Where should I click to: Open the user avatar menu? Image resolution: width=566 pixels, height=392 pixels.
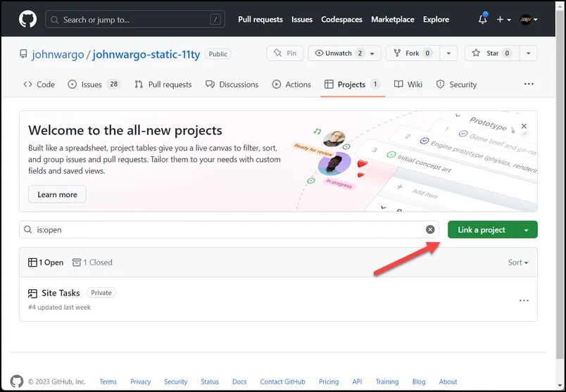(x=529, y=20)
